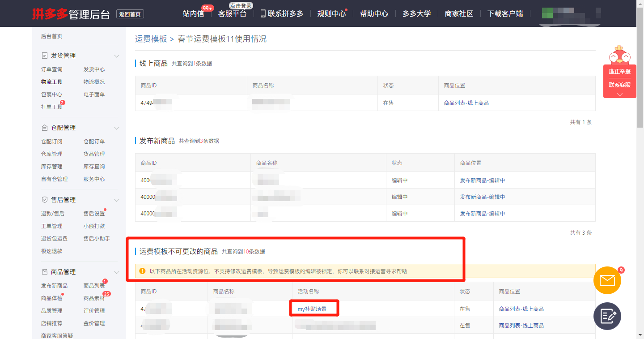Open 售后设置 in sidebar
This screenshot has height=339, width=644.
94,214
